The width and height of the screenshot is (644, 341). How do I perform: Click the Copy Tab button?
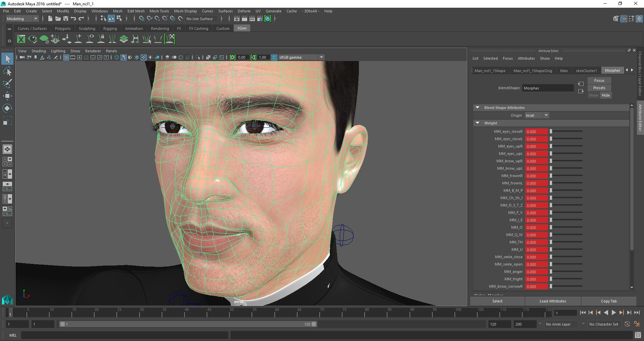(x=608, y=301)
